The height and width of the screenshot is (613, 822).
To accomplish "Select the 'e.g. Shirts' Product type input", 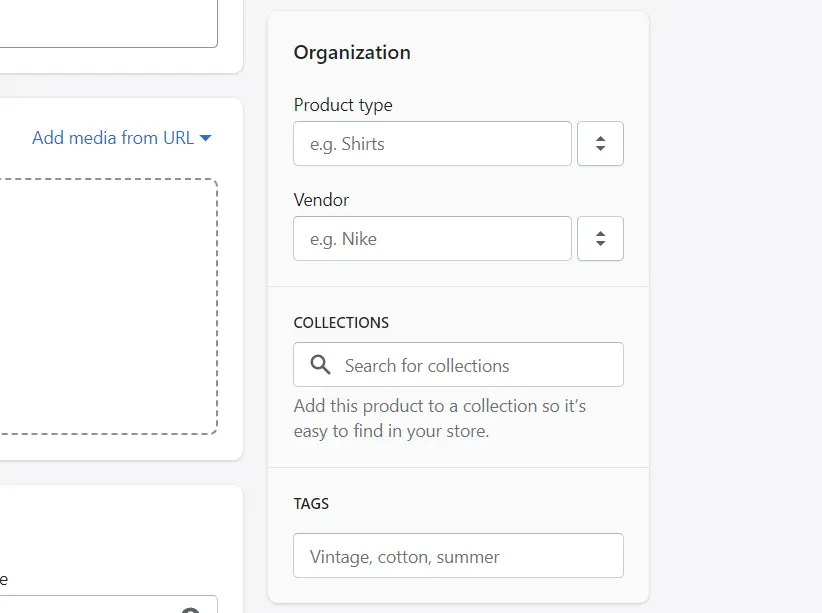I will pos(432,143).
